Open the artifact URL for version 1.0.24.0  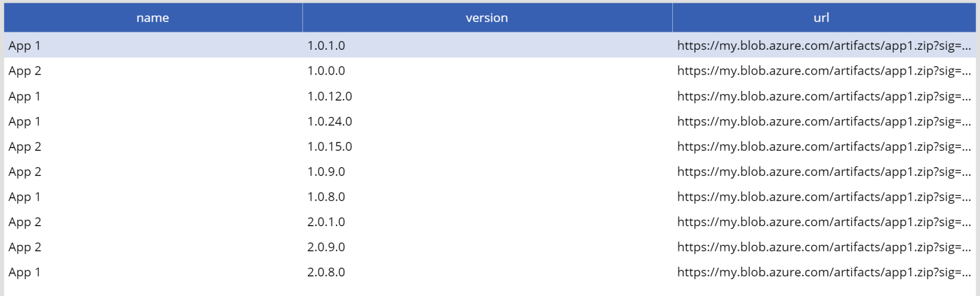point(821,121)
